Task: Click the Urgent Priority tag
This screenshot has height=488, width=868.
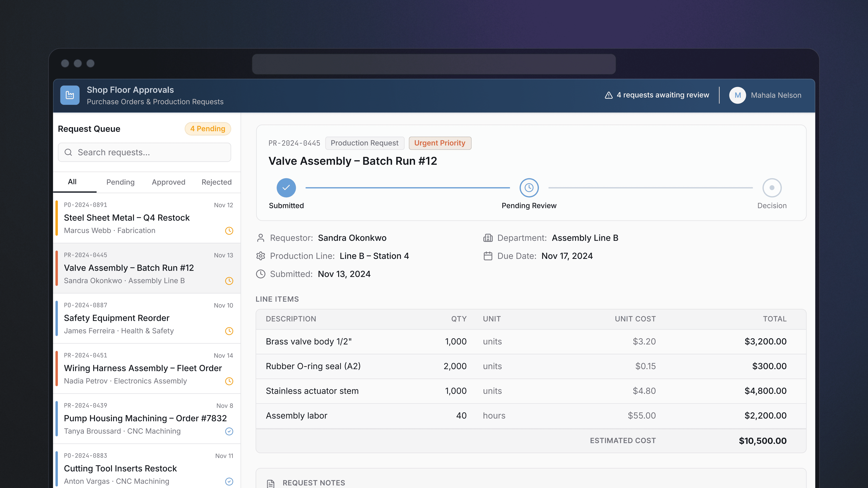Action: 440,143
